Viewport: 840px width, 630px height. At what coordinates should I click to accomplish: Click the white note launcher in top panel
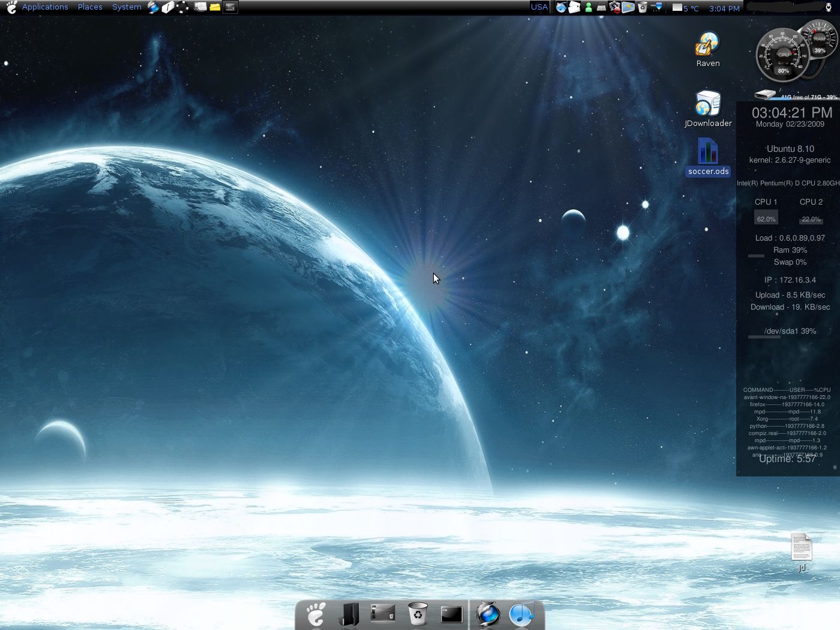[168, 7]
